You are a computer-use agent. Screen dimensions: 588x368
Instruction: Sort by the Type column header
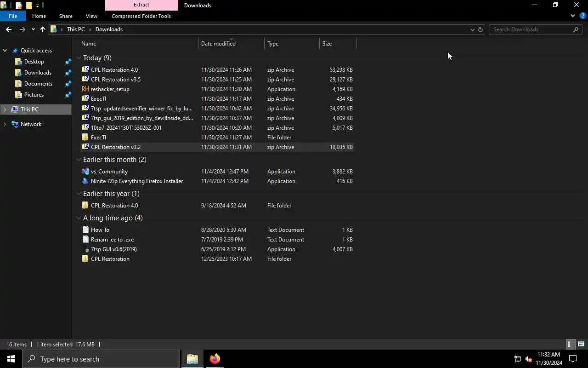pos(292,43)
